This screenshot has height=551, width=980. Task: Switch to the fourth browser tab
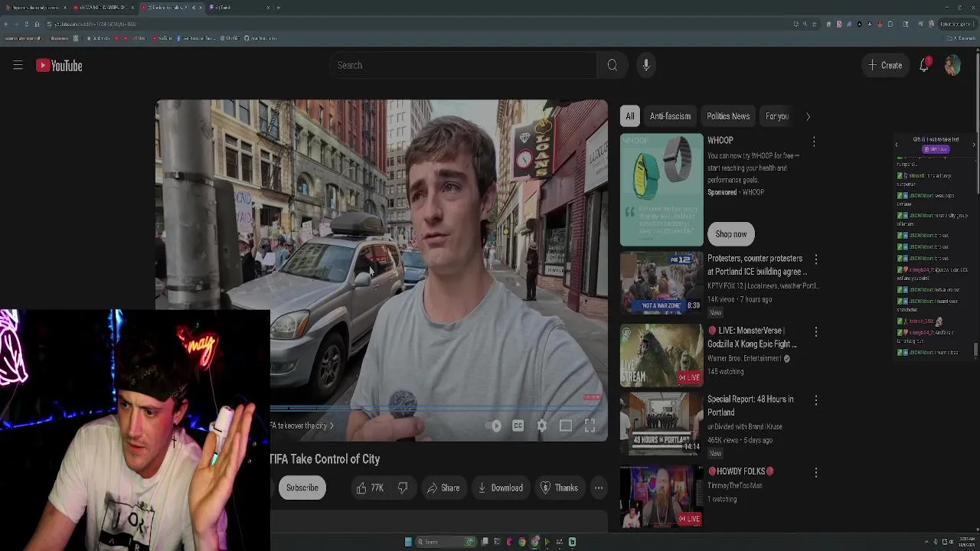239,8
